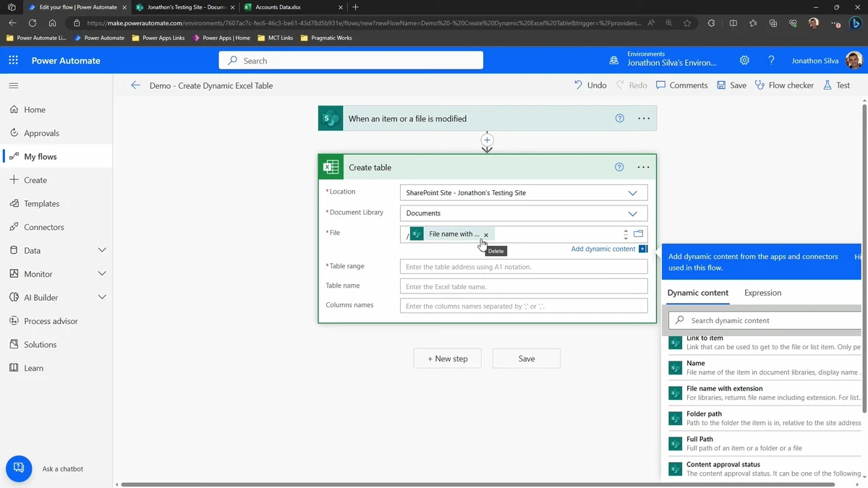This screenshot has height=488, width=868.
Task: Collapse the left navigation hamburger menu
Action: pyautogui.click(x=13, y=85)
